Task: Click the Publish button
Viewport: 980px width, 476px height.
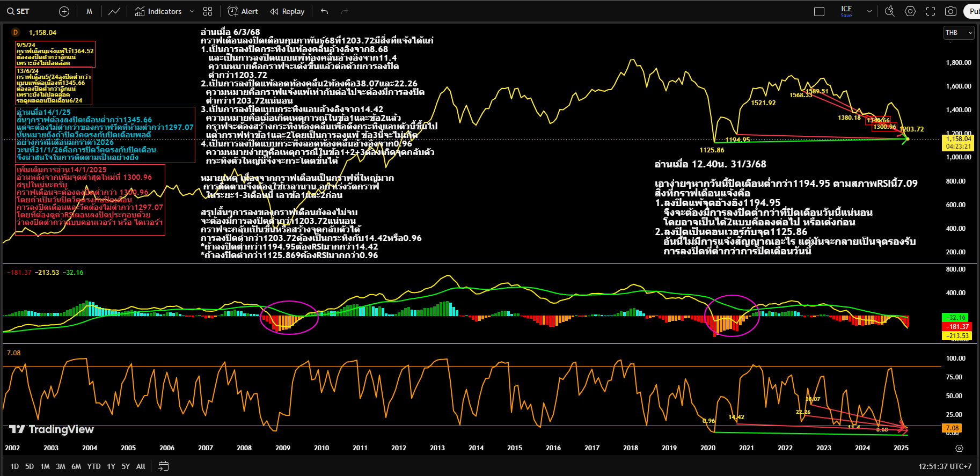Action: point(972,11)
